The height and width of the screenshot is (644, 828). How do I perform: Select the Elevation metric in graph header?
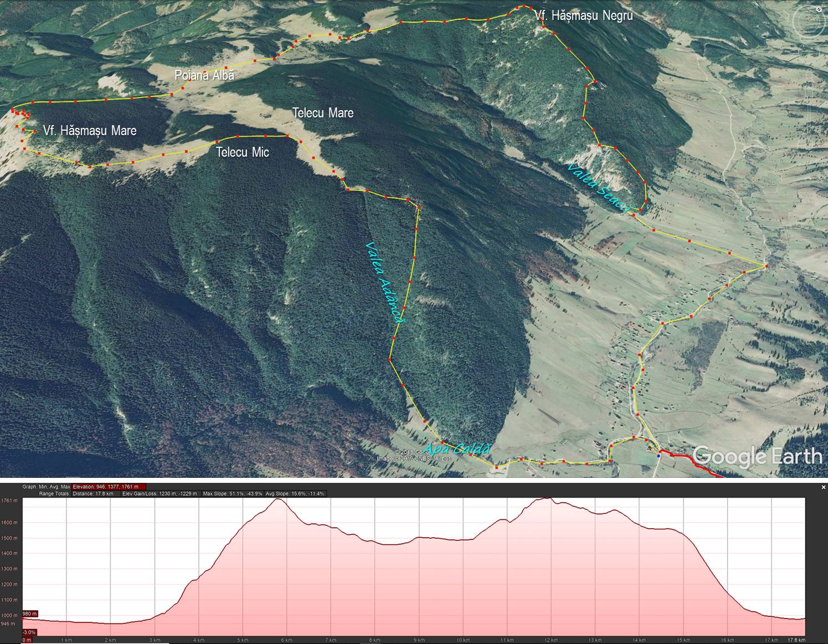coord(105,487)
